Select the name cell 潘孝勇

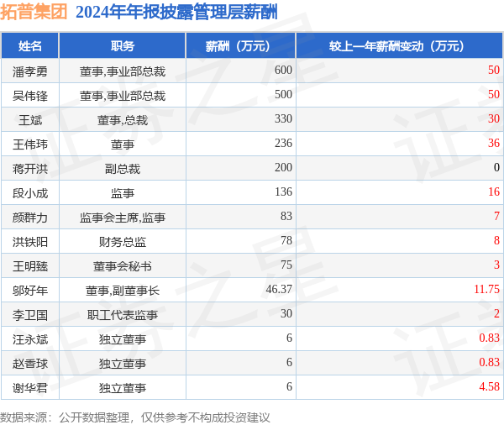[x=30, y=71]
